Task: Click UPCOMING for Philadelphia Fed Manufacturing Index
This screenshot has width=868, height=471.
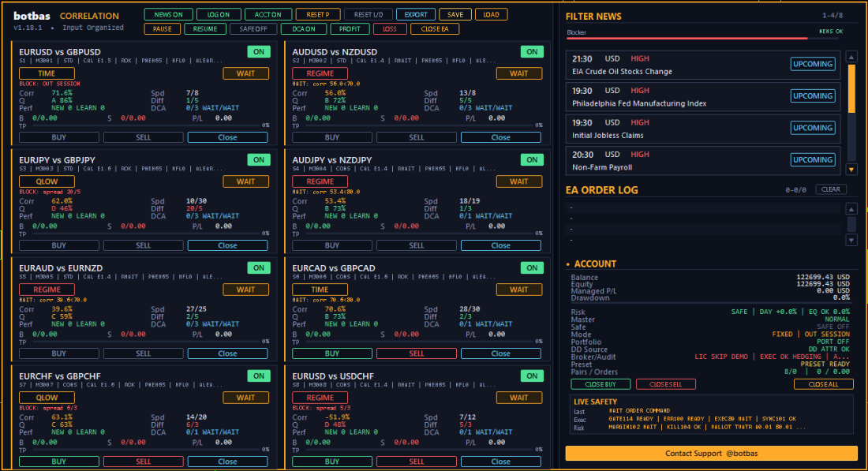Action: pos(813,95)
